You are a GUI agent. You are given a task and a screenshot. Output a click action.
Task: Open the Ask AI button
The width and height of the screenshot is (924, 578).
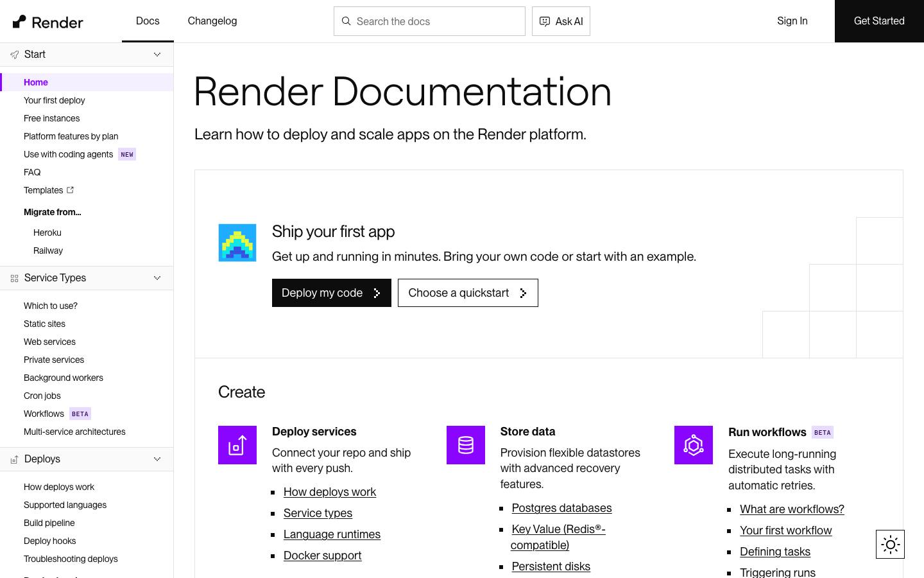[x=561, y=21]
